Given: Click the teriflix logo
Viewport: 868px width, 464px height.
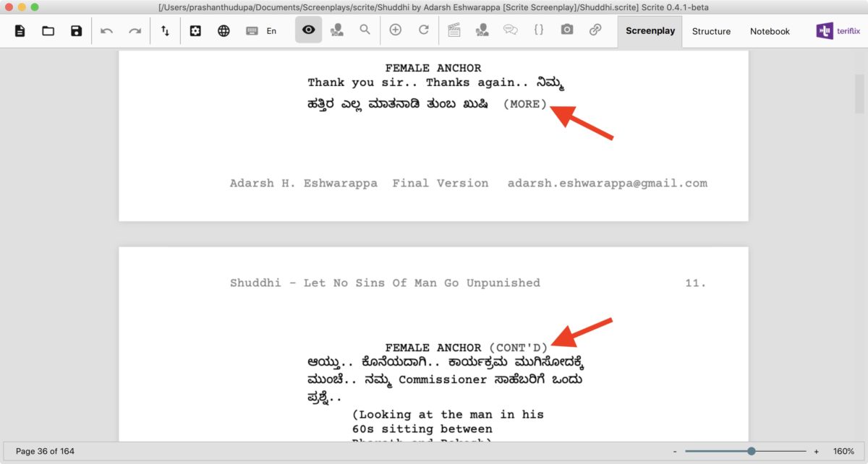Looking at the screenshot, I should [x=839, y=31].
